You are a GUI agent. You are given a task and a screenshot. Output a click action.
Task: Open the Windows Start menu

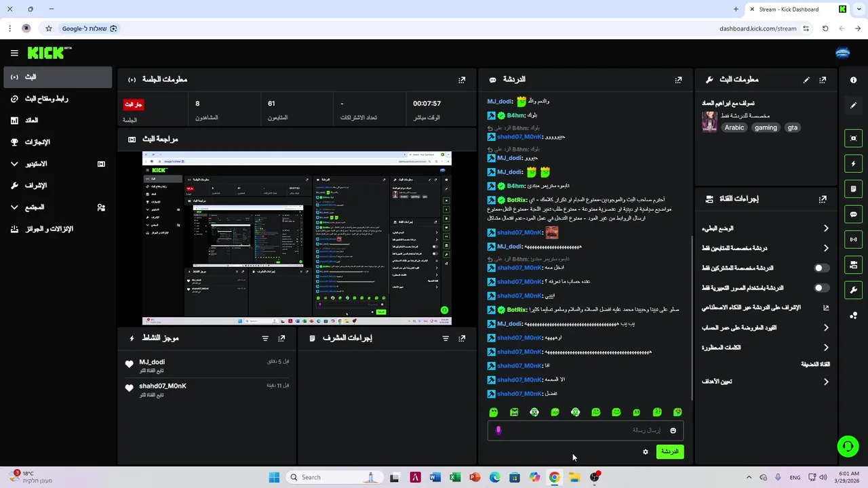(x=274, y=477)
